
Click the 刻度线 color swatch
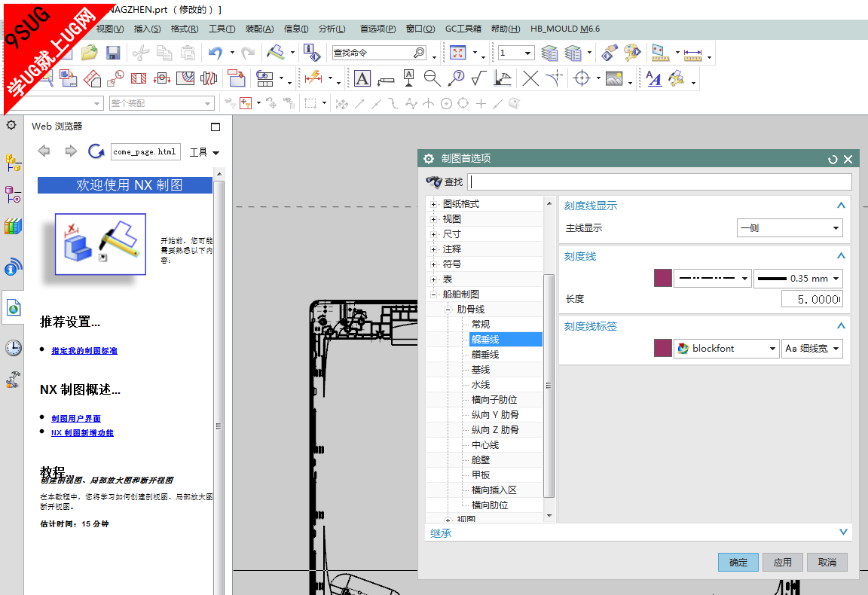tap(662, 279)
